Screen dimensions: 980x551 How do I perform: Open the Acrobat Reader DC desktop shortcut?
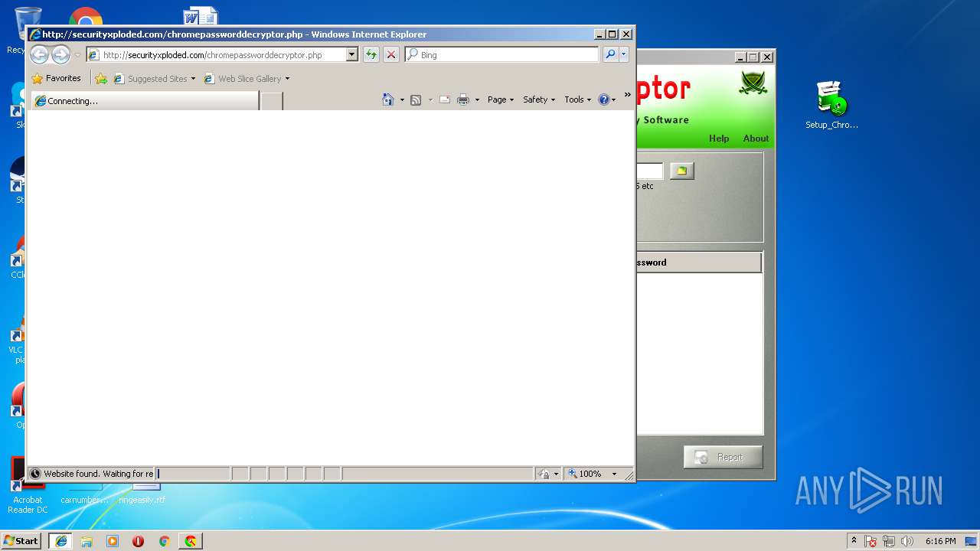point(28,487)
